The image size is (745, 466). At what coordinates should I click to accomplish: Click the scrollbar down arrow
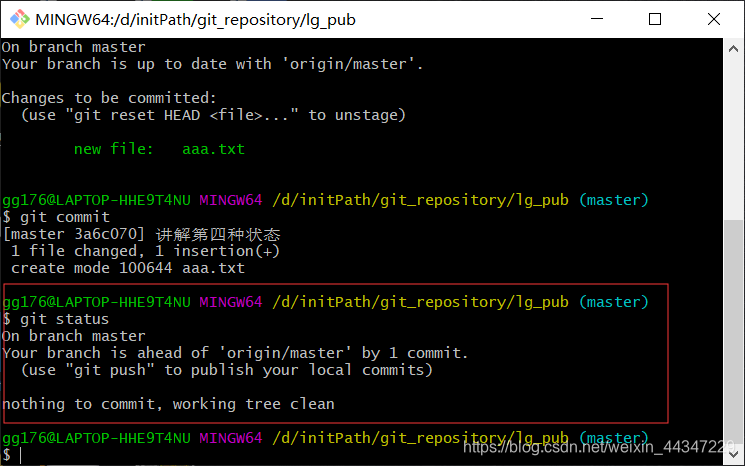pos(733,454)
